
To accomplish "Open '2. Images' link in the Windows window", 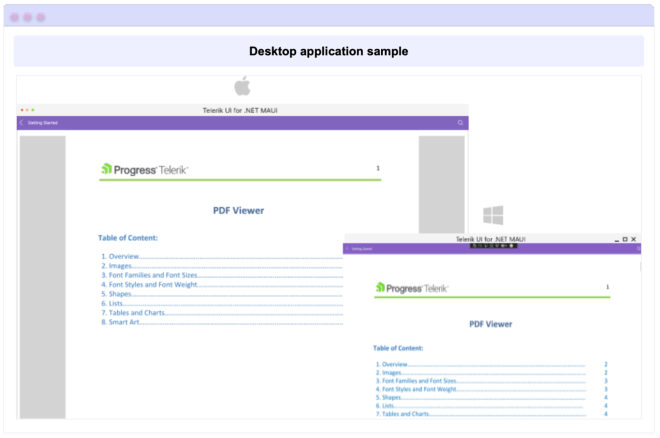I will click(388, 373).
